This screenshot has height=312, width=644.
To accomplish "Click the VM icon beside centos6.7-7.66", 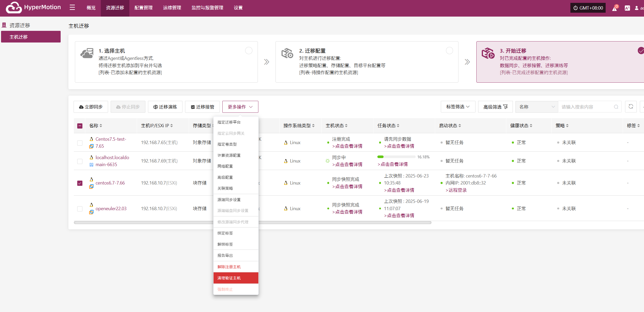I will click(91, 186).
